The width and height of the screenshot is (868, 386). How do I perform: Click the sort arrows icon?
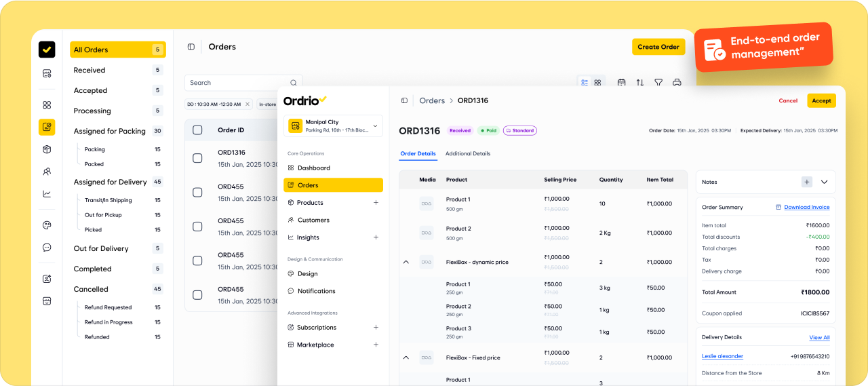639,83
